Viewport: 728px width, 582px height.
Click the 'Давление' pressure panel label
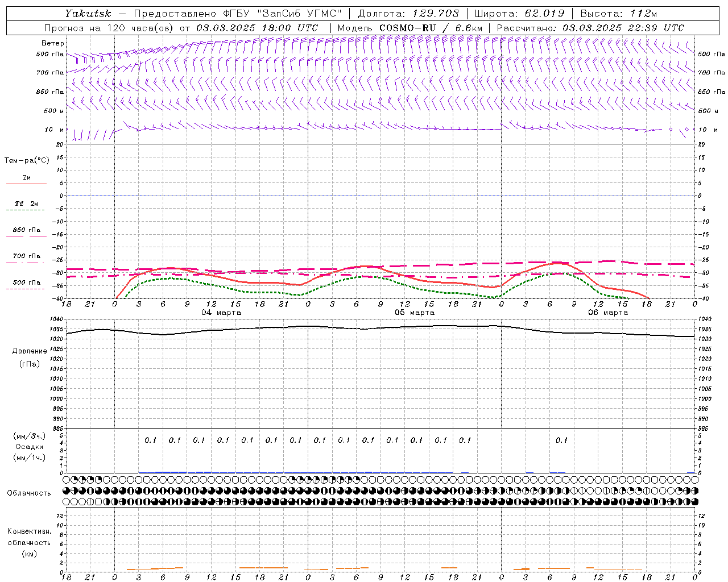29,351
